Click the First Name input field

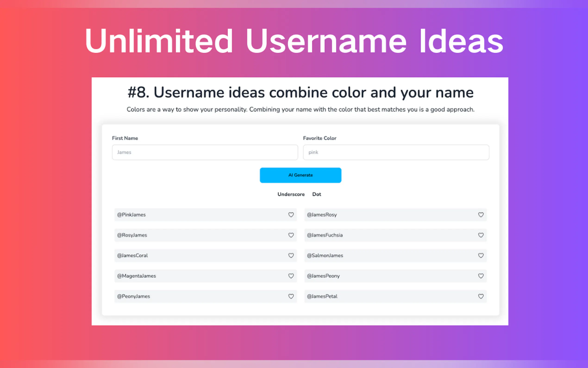click(205, 152)
